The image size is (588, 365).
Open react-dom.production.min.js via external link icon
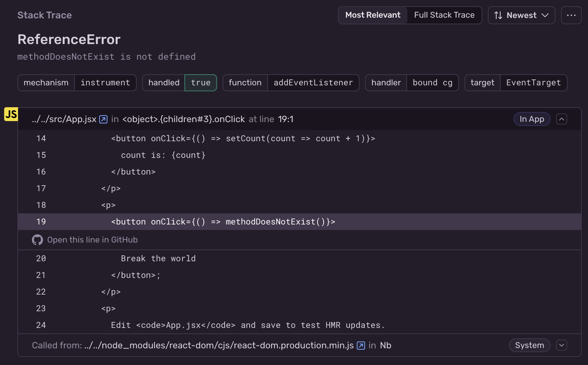coord(361,345)
